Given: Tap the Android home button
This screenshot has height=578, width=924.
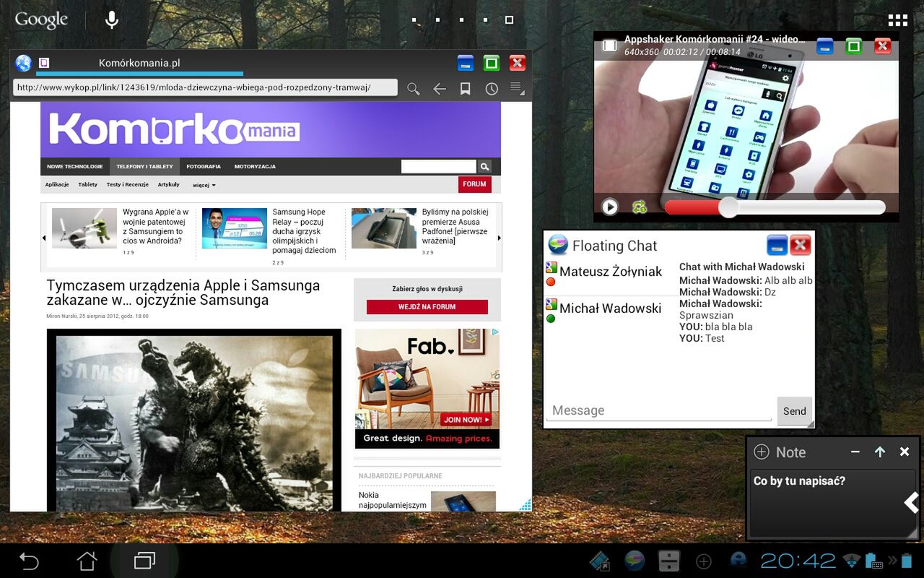Looking at the screenshot, I should (x=87, y=561).
